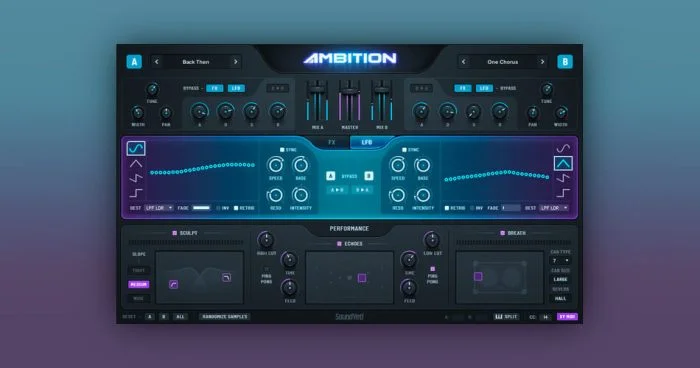
Task: Select the triangle waveform for LFO A
Action: pos(136,163)
